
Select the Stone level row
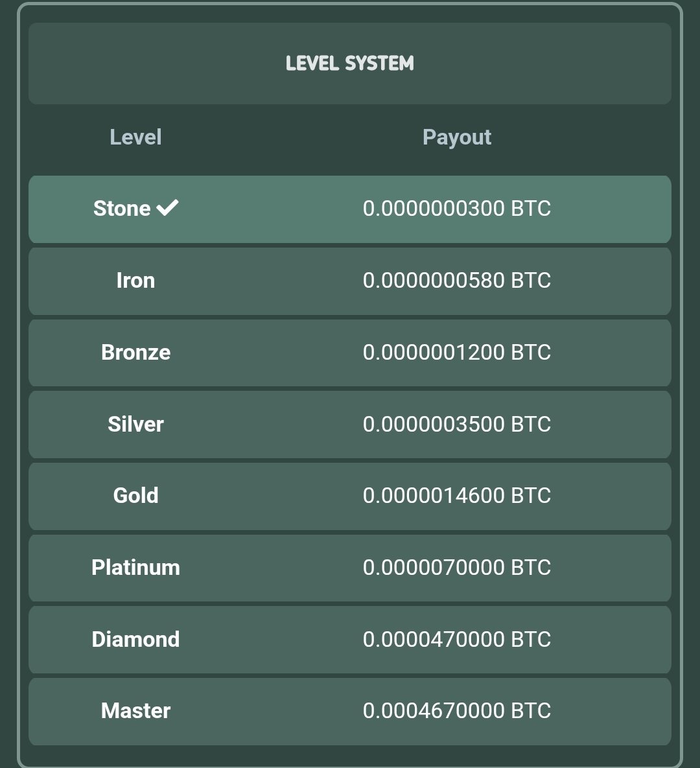tap(350, 209)
